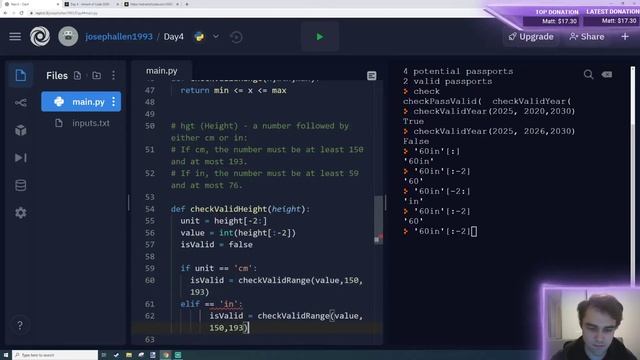
Task: Switch to the third browser tab
Action: pos(151,4)
